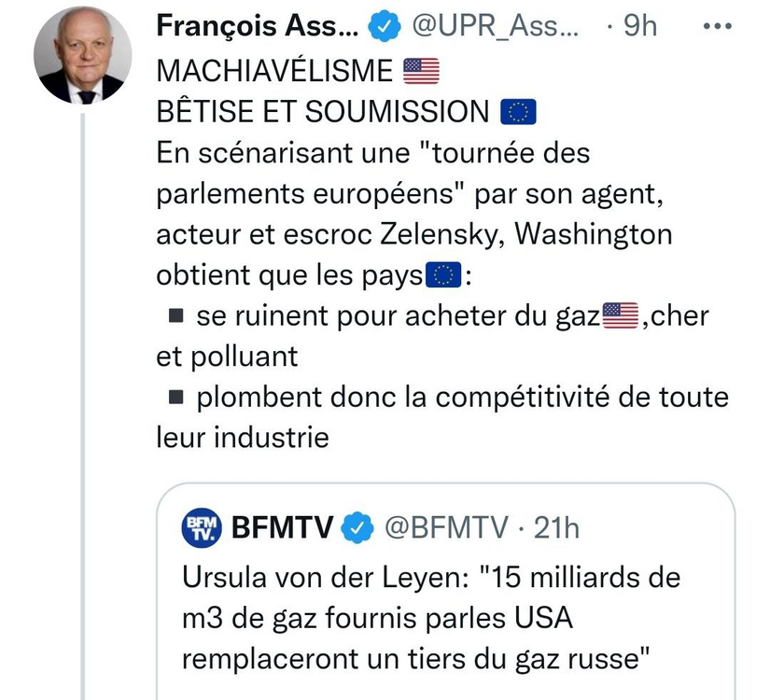Open the @BFMTV handle in quoted tweet
Viewport: 770px width, 700px height.
(447, 528)
